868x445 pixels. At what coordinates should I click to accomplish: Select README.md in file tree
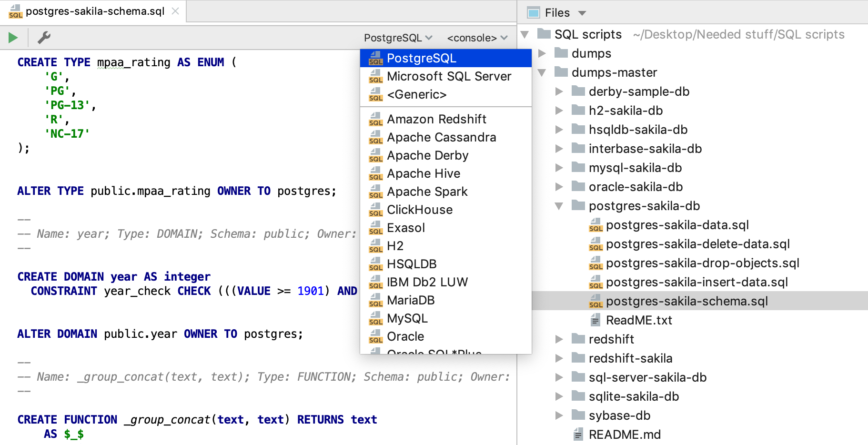tap(625, 435)
